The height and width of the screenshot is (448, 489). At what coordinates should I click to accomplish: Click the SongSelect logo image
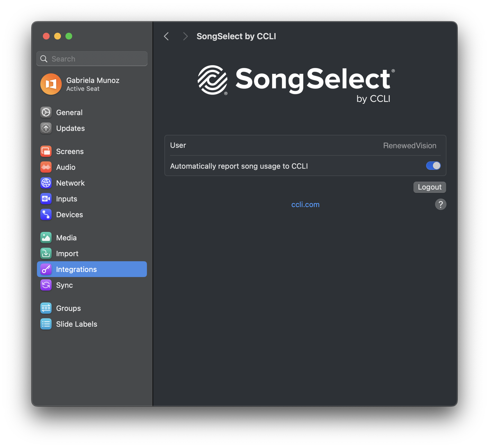point(296,84)
